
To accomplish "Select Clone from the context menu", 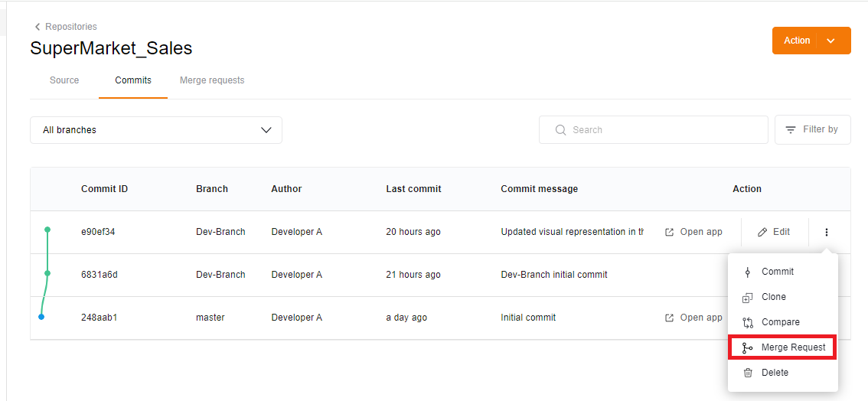I will pyautogui.click(x=773, y=297).
